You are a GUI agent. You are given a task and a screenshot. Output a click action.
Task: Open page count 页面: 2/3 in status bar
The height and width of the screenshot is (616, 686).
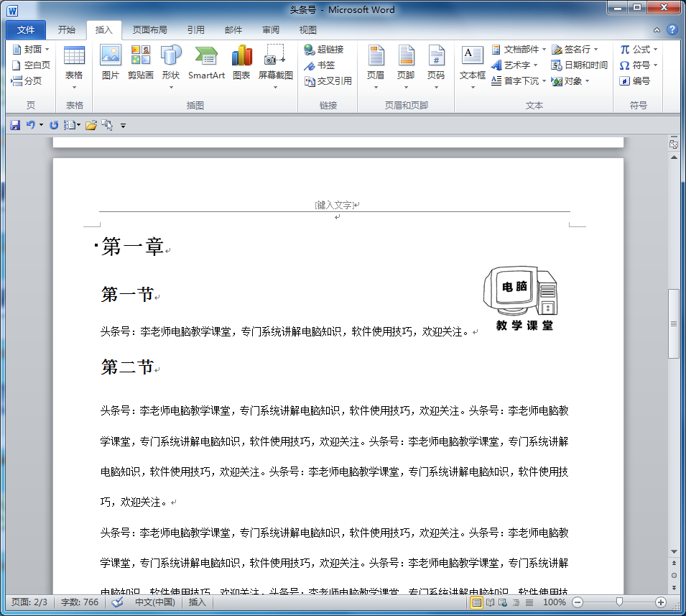(x=29, y=602)
